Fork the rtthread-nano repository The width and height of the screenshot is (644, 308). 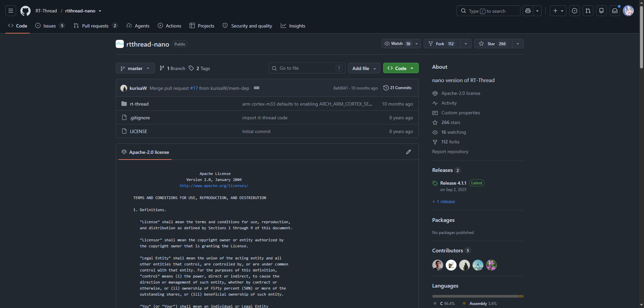442,44
